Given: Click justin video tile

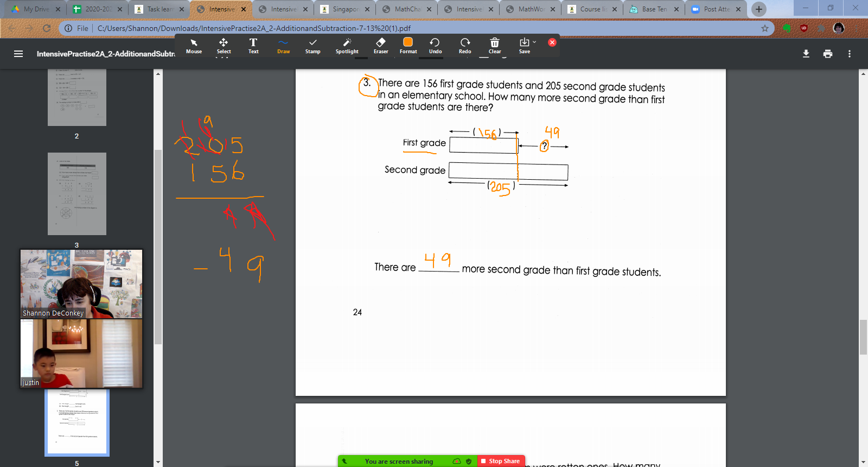Looking at the screenshot, I should (x=81, y=354).
